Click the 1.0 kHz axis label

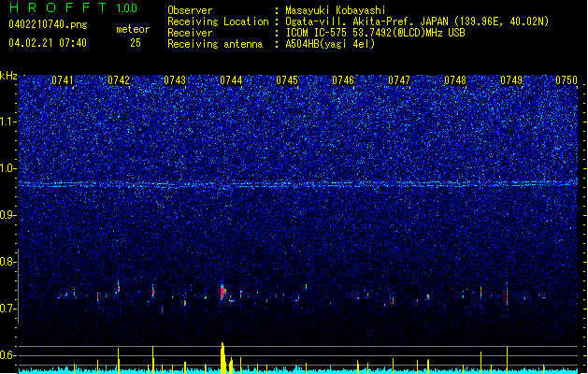coord(8,168)
